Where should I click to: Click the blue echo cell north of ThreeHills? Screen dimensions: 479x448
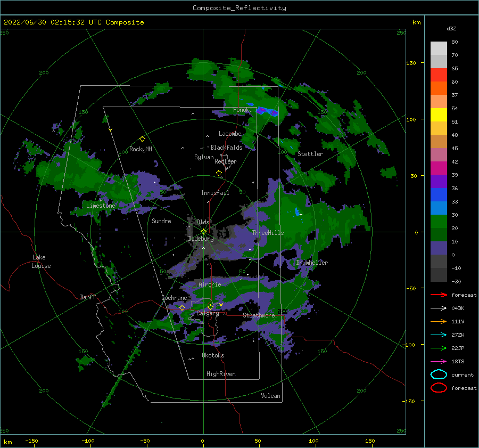[x=297, y=211]
